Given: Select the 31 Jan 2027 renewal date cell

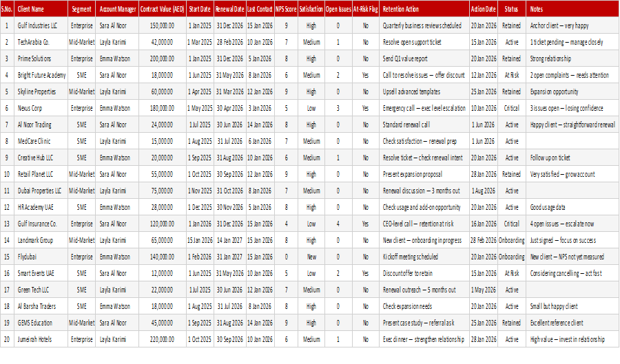Looking at the screenshot, I should pos(229,257).
